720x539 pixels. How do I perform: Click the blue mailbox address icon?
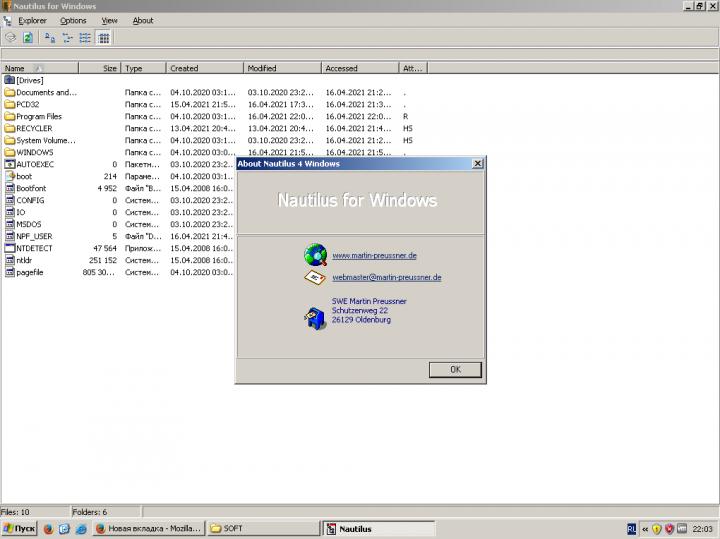pyautogui.click(x=316, y=315)
